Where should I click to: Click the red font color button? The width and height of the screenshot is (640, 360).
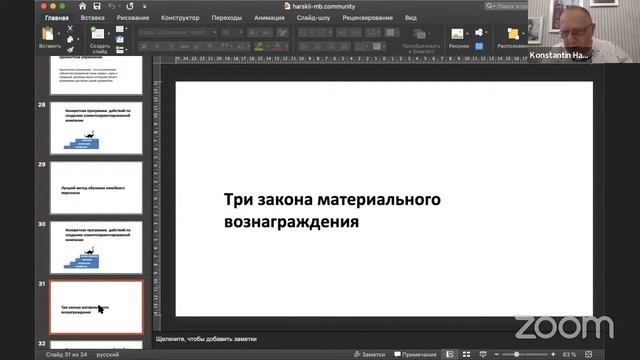coord(278,47)
